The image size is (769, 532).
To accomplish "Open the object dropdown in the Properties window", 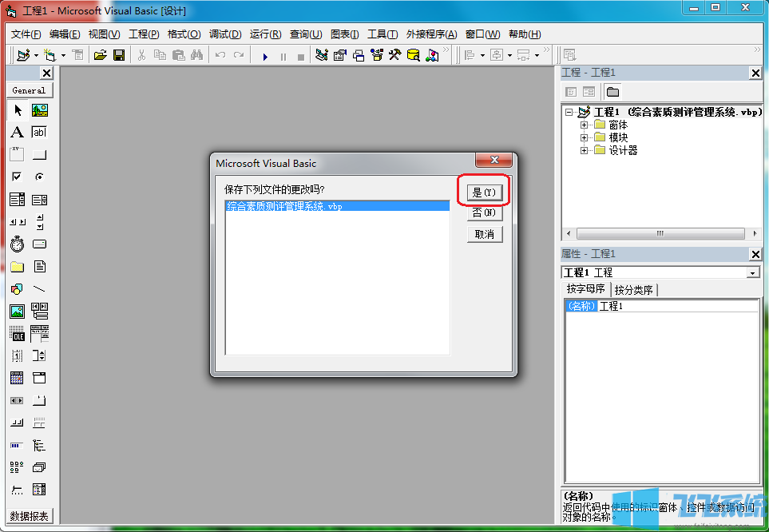I will pyautogui.click(x=751, y=272).
